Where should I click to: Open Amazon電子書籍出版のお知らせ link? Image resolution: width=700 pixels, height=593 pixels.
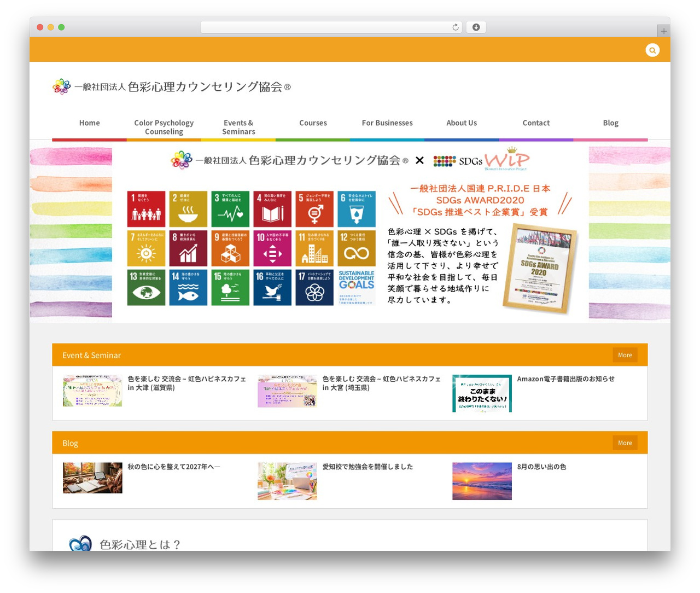pos(566,379)
